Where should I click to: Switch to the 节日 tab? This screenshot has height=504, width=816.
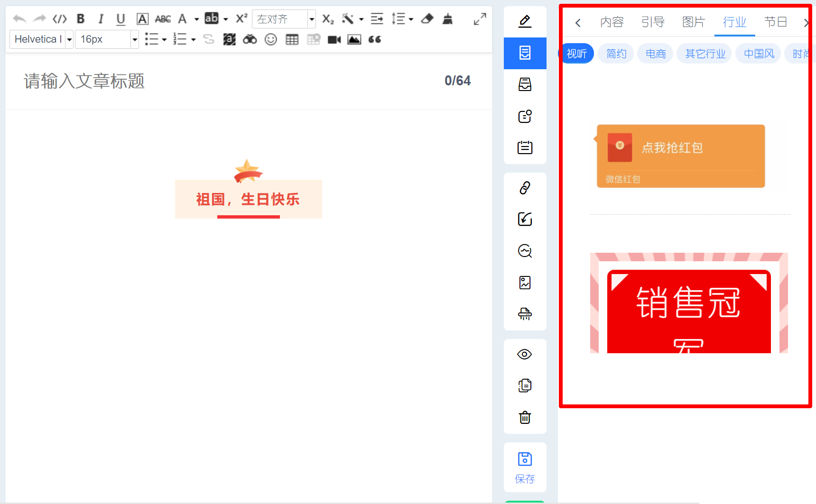[x=776, y=22]
